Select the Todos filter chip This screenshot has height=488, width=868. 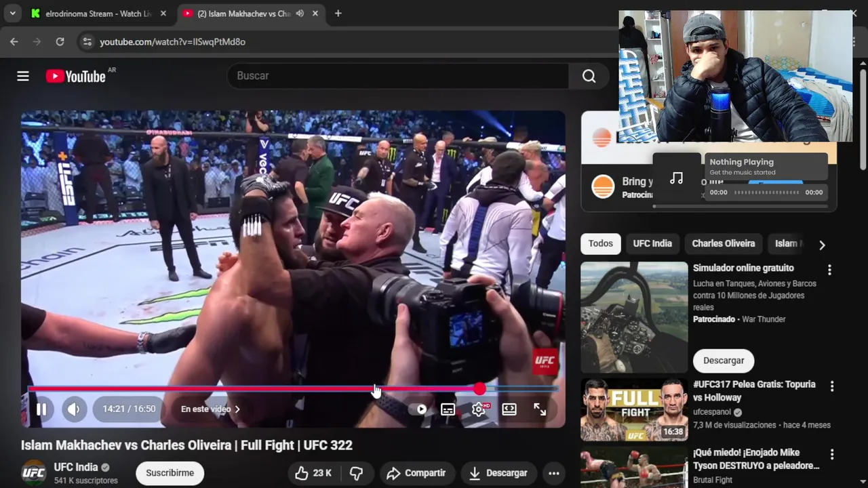600,243
